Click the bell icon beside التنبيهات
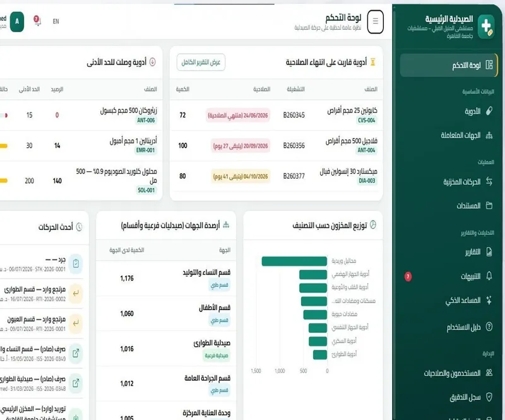This screenshot has height=420, width=505. [x=489, y=275]
